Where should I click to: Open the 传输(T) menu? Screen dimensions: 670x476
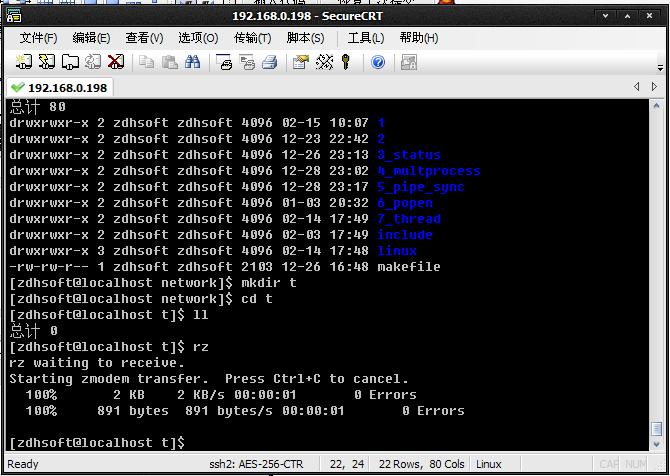[252, 38]
